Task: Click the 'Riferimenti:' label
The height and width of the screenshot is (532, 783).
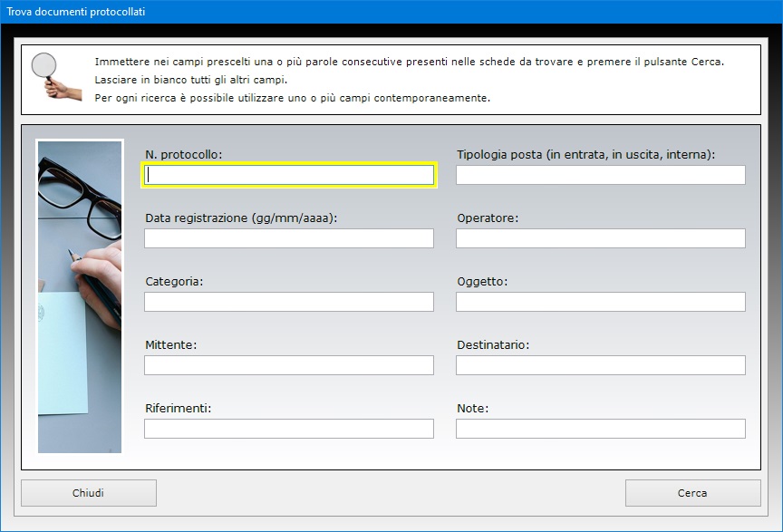Action: click(x=179, y=408)
